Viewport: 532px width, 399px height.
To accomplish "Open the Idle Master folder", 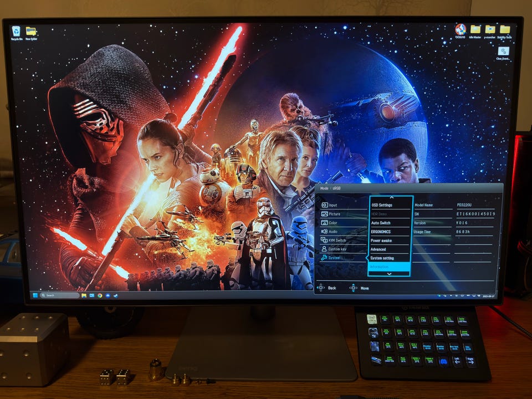I will point(475,30).
